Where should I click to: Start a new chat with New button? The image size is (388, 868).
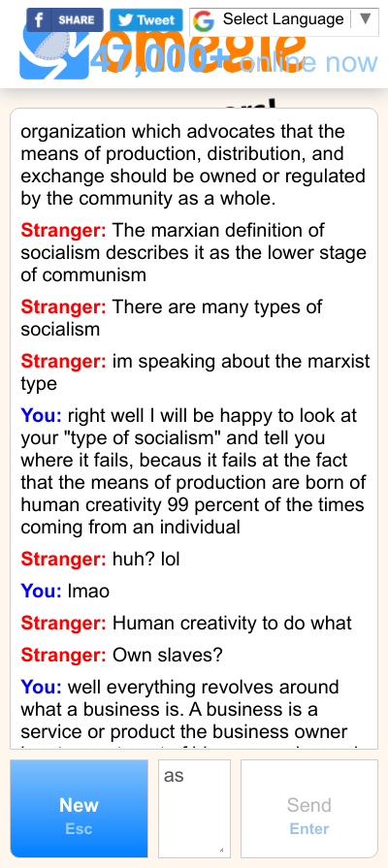pyautogui.click(x=80, y=809)
